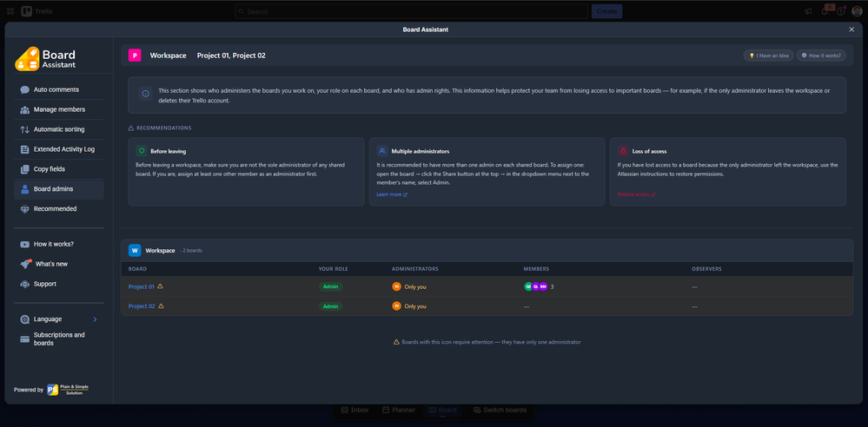Click Switch boards in Trello bottom bar
The width and height of the screenshot is (868, 427).
pos(500,410)
